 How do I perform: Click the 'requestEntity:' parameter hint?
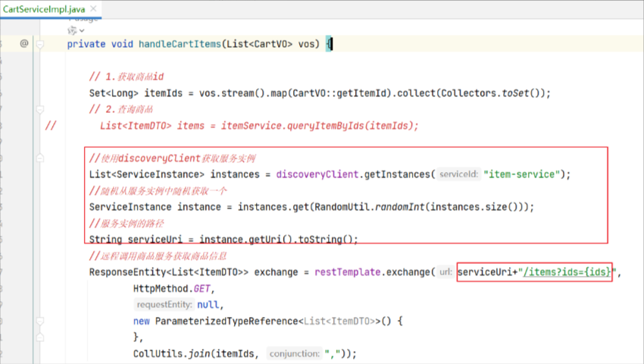click(x=164, y=305)
